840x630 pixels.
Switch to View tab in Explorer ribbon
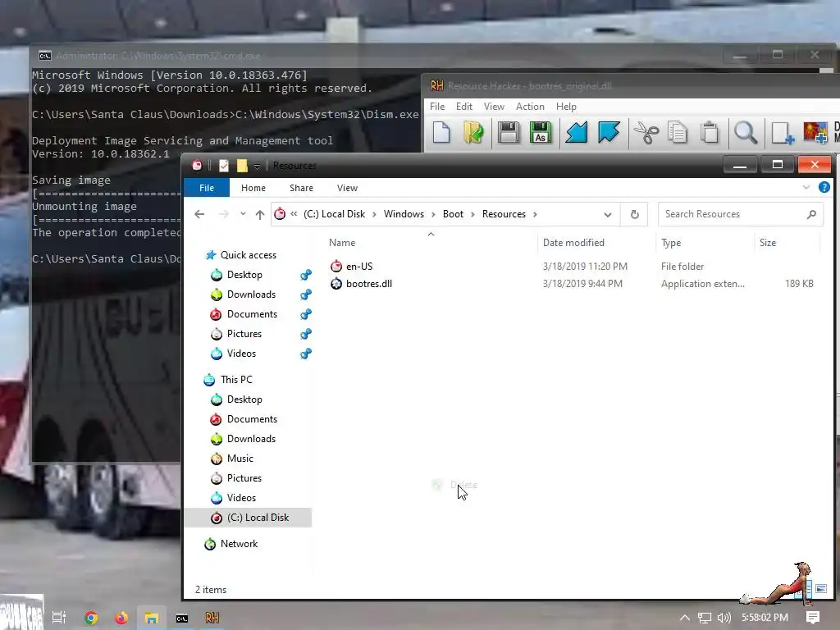(x=347, y=188)
